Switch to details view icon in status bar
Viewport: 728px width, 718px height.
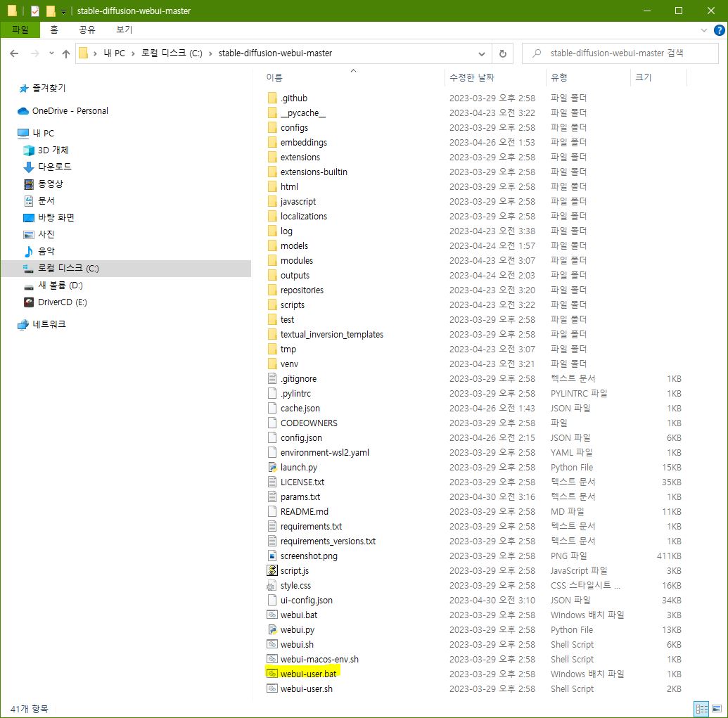point(701,709)
